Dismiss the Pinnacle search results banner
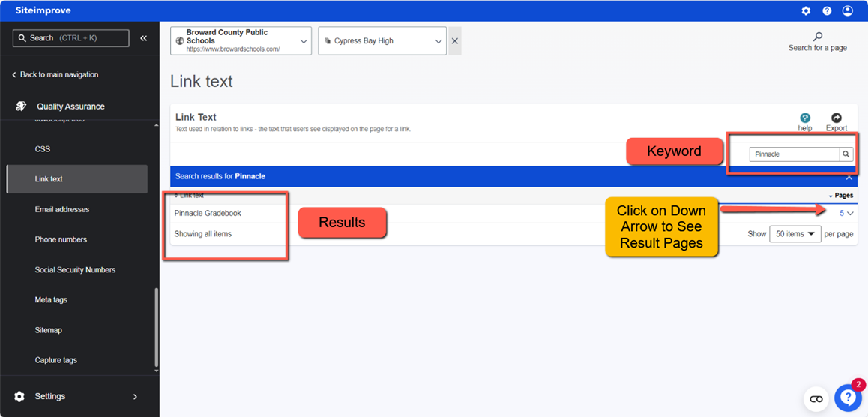The image size is (868, 417). [x=849, y=177]
